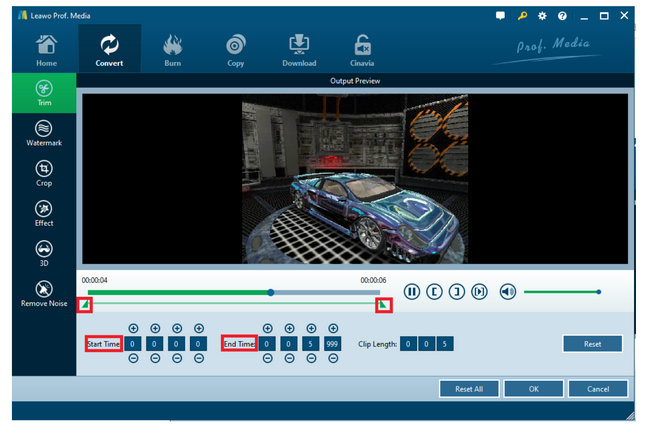Viewport: 650px width, 433px height.
Task: Open the Watermark editing panel
Action: [44, 134]
